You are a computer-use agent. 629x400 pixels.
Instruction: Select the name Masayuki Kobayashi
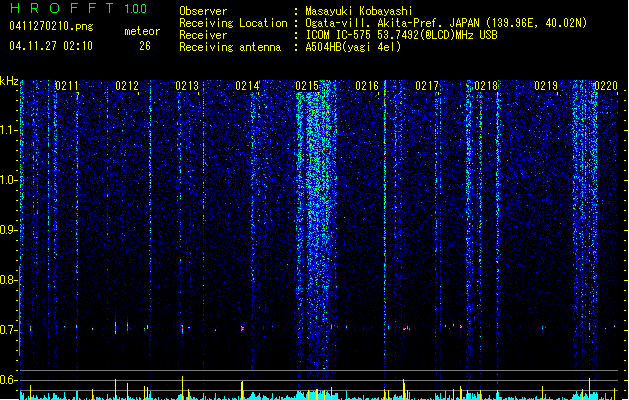(359, 11)
